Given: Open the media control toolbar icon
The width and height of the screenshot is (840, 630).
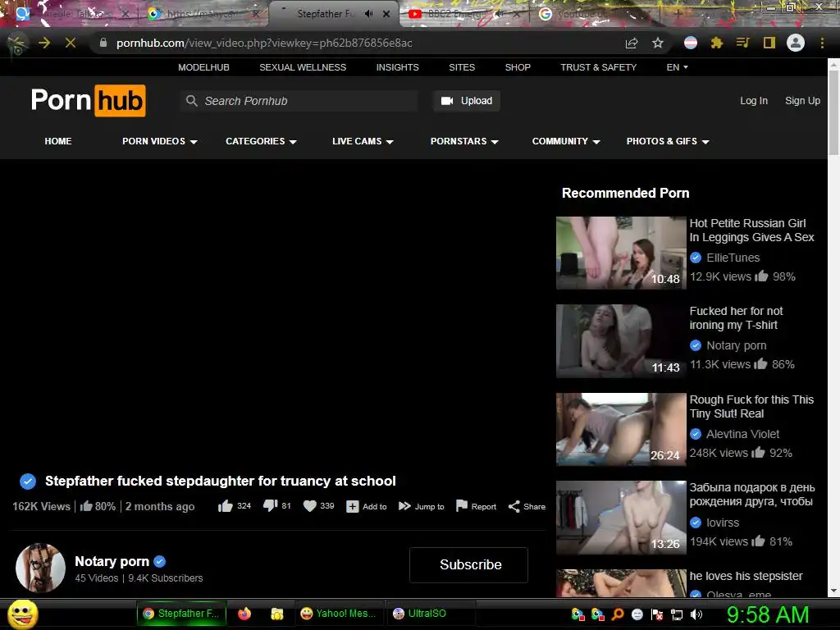Looking at the screenshot, I should coord(742,43).
